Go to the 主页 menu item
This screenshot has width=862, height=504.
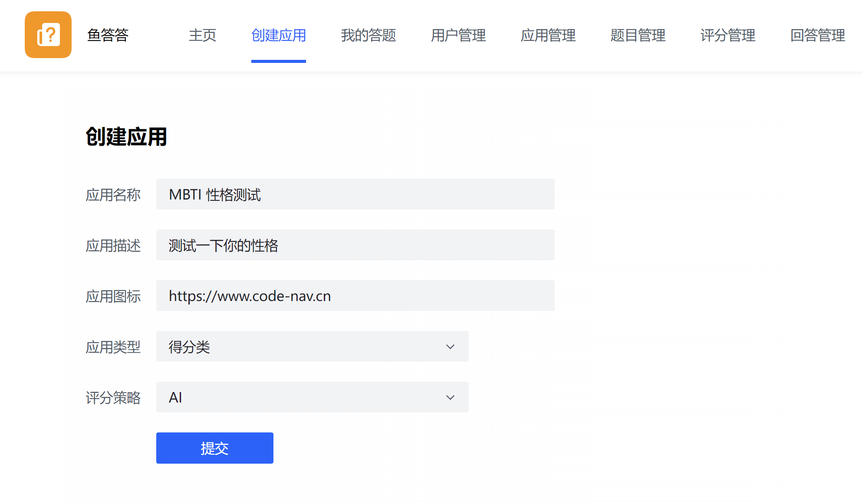point(202,35)
